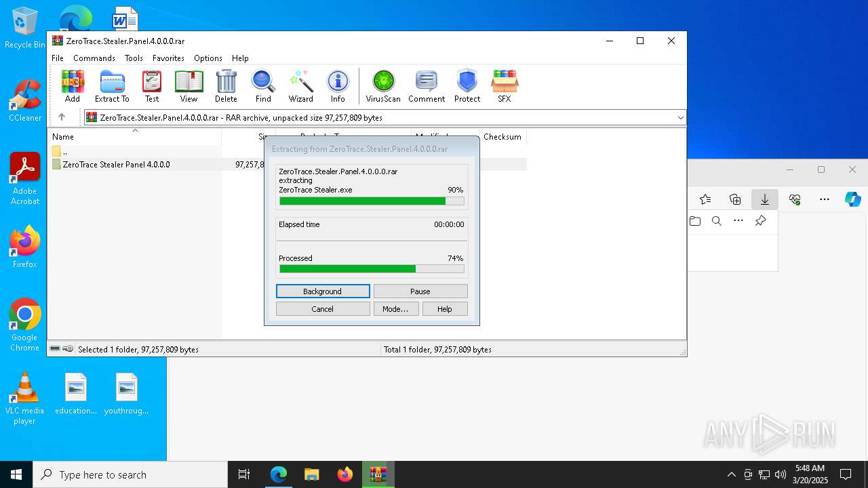Click the Edge collections icon
The width and height of the screenshot is (868, 488).
tap(735, 199)
